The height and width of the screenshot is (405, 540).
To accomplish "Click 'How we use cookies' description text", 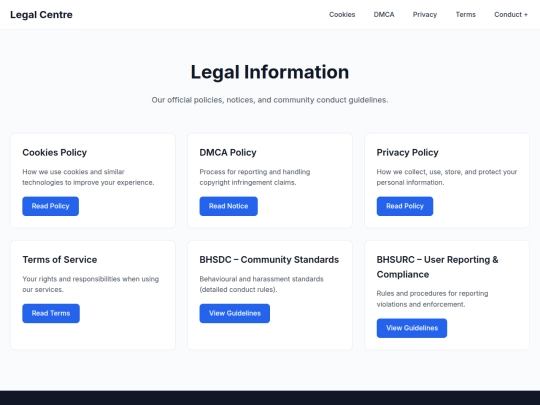I will 88,177.
